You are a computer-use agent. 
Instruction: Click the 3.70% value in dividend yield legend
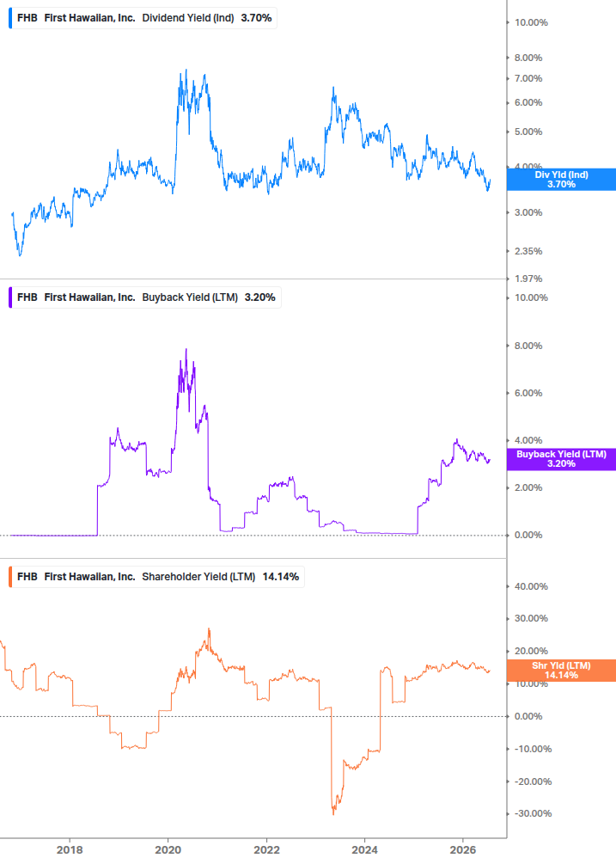click(x=257, y=18)
